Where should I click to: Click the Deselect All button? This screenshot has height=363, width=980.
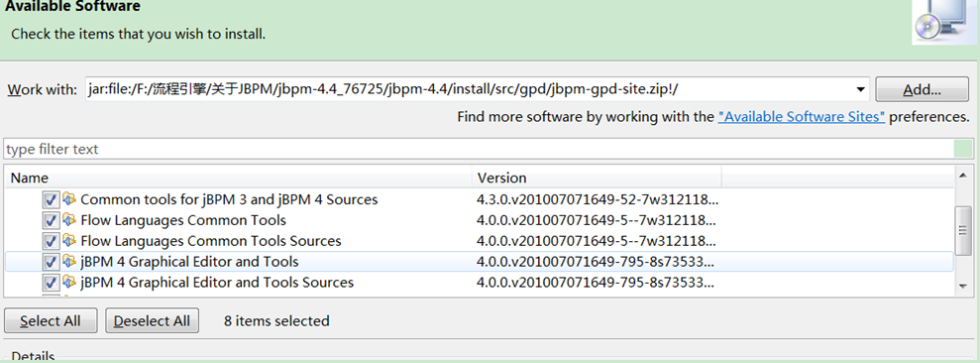click(152, 320)
